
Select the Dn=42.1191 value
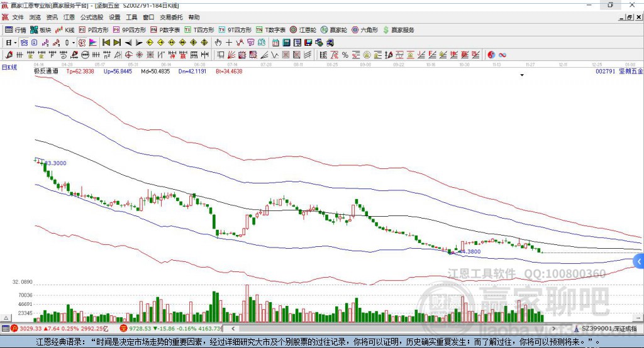point(192,71)
